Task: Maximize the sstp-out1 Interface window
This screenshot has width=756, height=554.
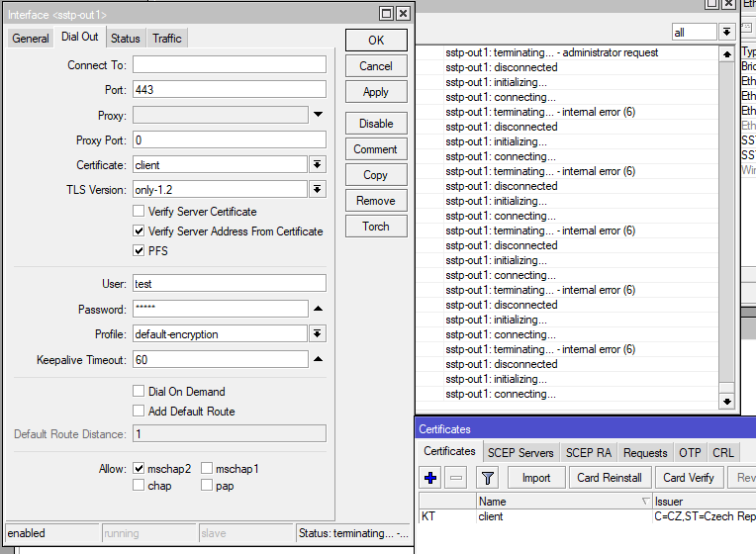Action: coord(386,14)
